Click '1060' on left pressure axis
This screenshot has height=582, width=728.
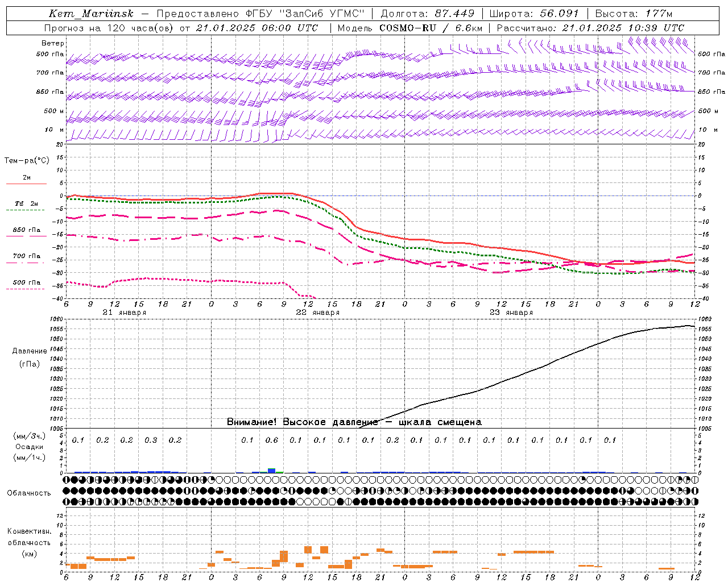point(57,319)
